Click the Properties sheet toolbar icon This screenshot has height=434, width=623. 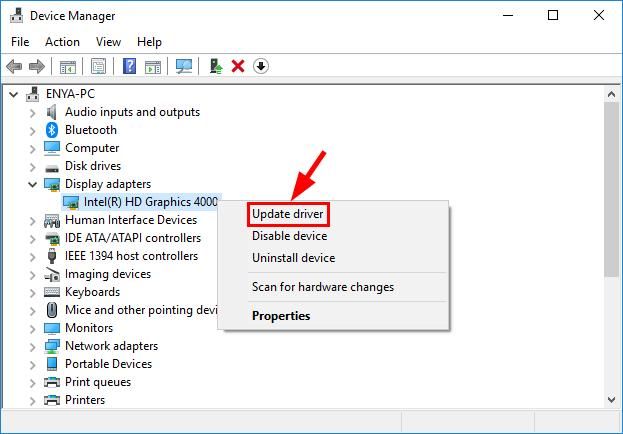[x=98, y=66]
